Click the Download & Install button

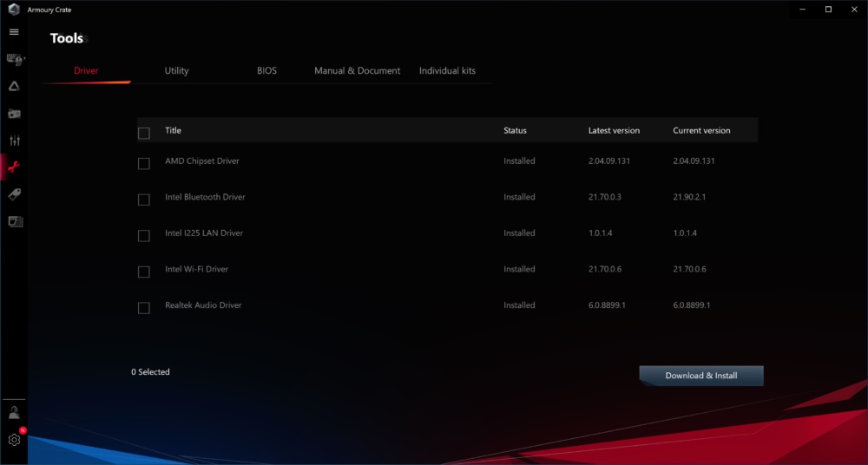[701, 376]
